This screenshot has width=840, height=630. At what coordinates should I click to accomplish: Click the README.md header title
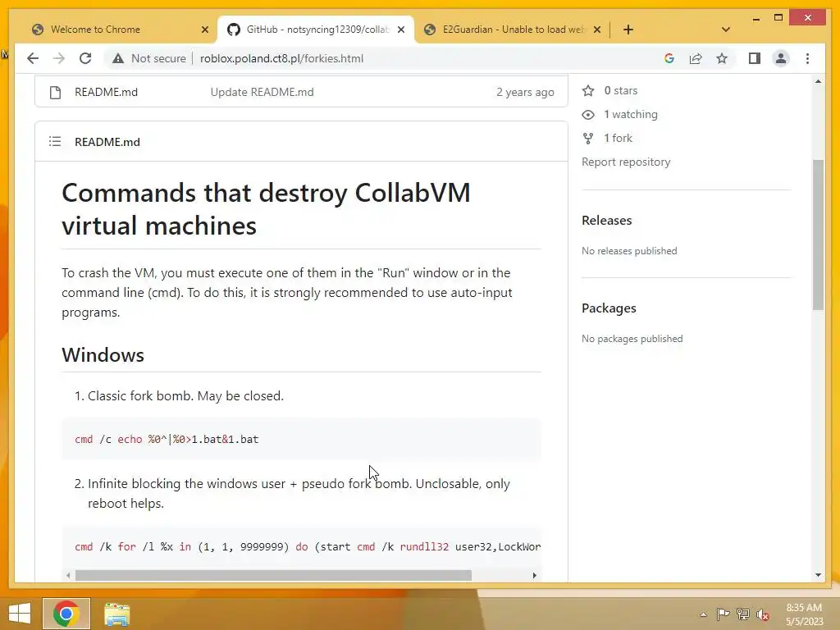coord(107,142)
